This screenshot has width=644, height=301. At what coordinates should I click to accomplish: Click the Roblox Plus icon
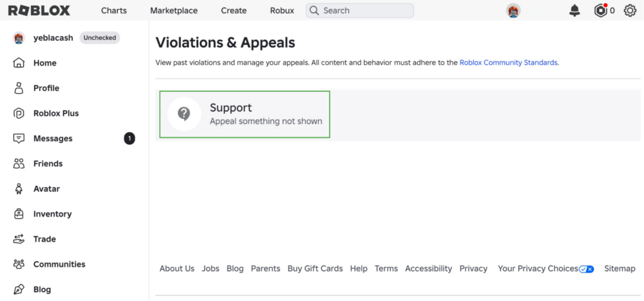19,113
